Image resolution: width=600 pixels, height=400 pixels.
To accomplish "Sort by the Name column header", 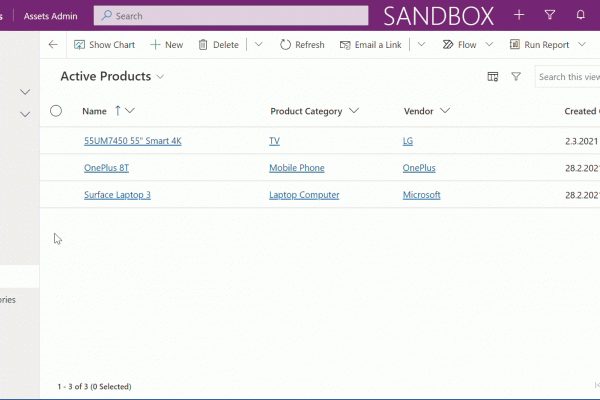I will (95, 111).
